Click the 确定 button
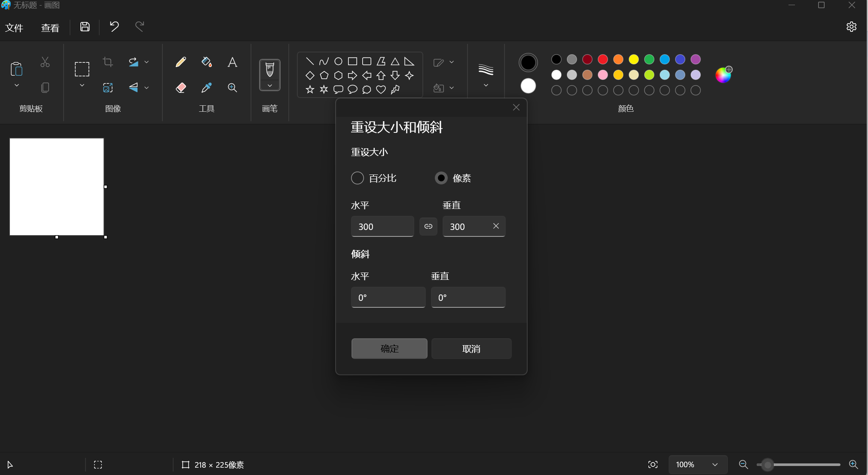The height and width of the screenshot is (475, 868). tap(389, 349)
